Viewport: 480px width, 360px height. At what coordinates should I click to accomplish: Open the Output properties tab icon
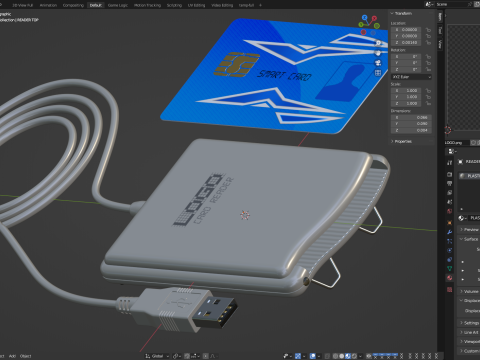[x=450, y=184]
